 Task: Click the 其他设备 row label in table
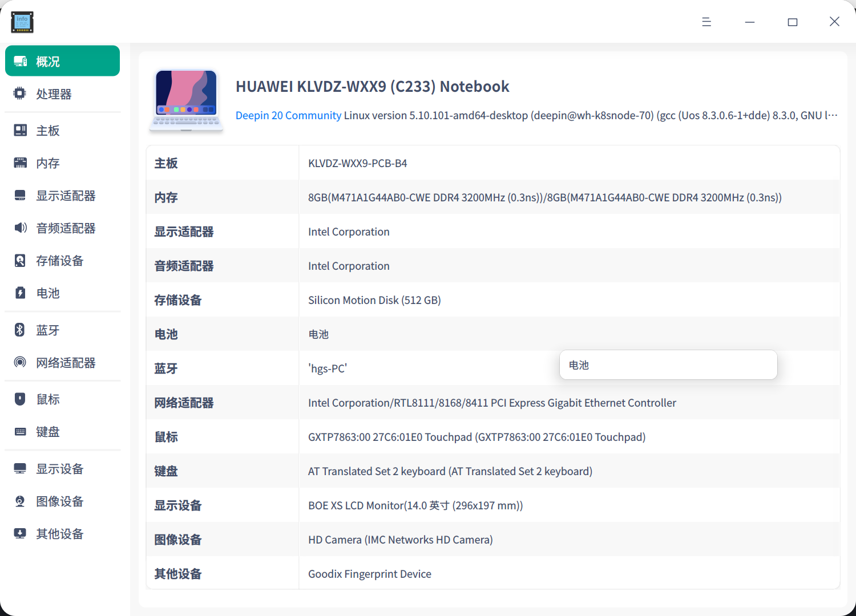click(178, 574)
